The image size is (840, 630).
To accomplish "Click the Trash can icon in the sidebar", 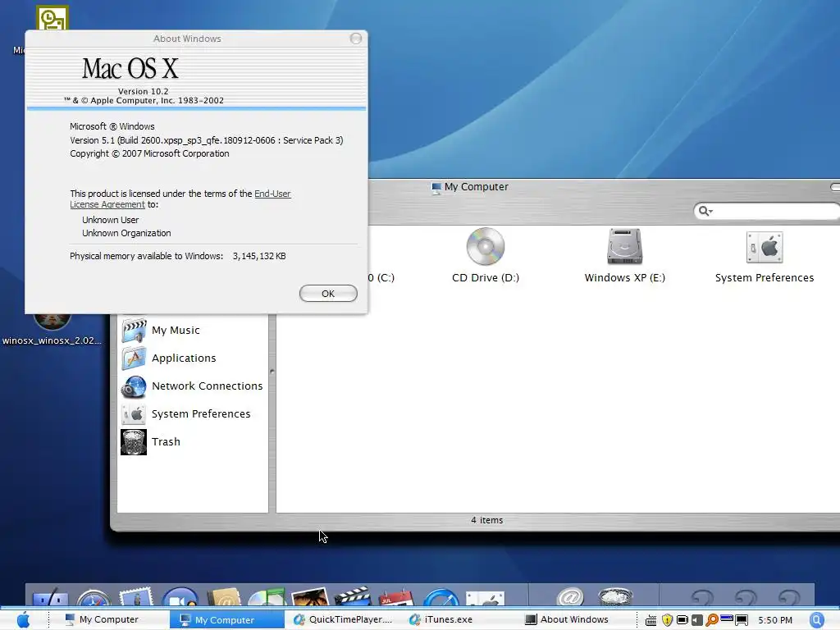I will [134, 442].
